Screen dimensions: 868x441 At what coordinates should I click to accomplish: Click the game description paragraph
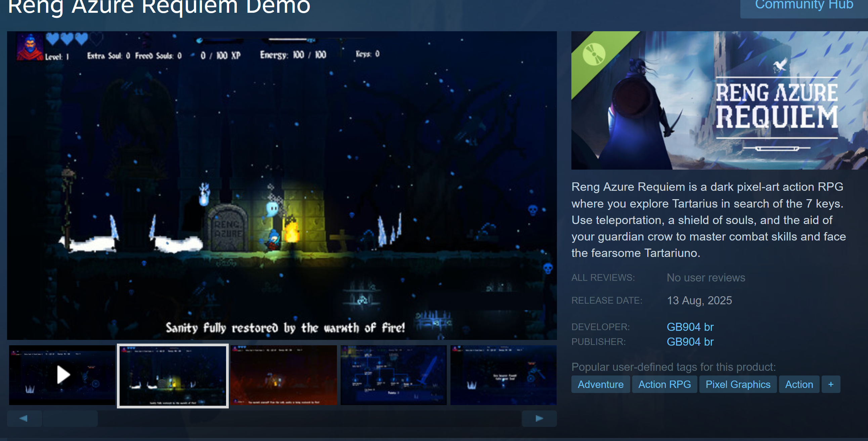[x=709, y=220]
